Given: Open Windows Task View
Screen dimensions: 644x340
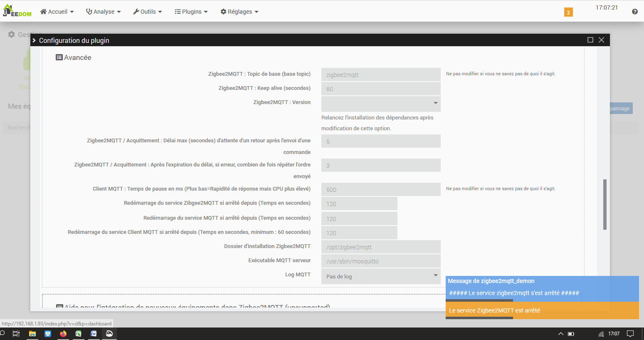Looking at the screenshot, I should (16, 333).
